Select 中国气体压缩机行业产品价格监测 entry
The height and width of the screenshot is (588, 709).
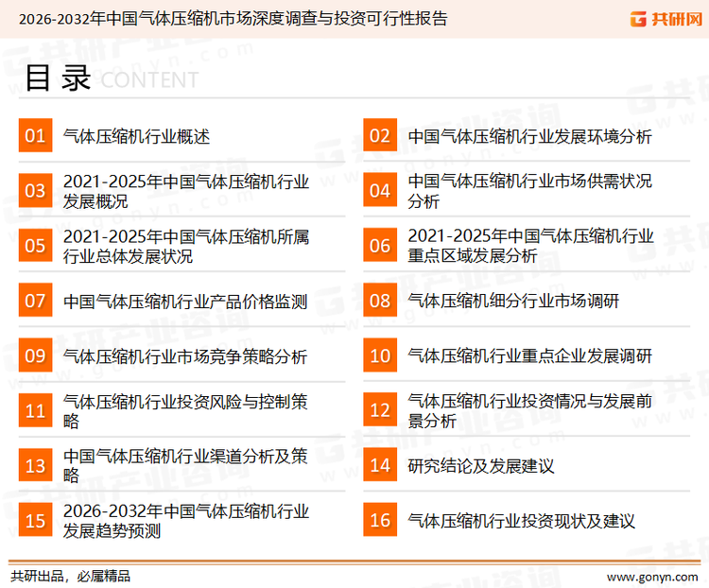click(x=185, y=302)
